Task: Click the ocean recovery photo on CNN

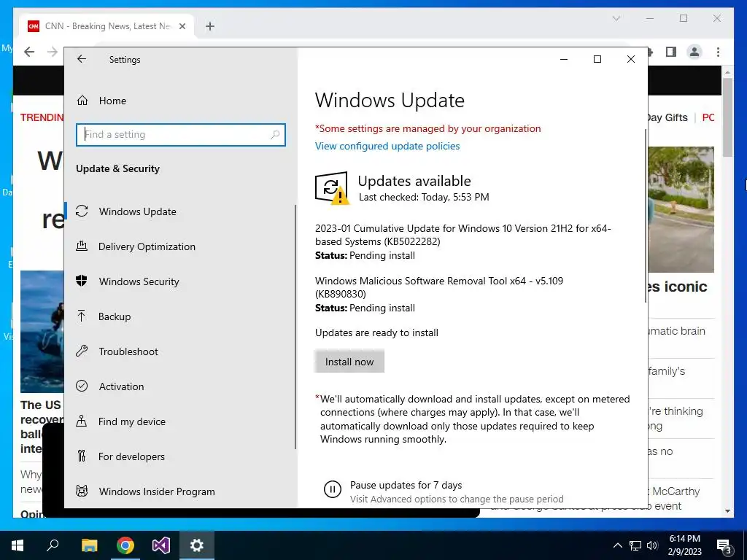Action: pyautogui.click(x=42, y=332)
